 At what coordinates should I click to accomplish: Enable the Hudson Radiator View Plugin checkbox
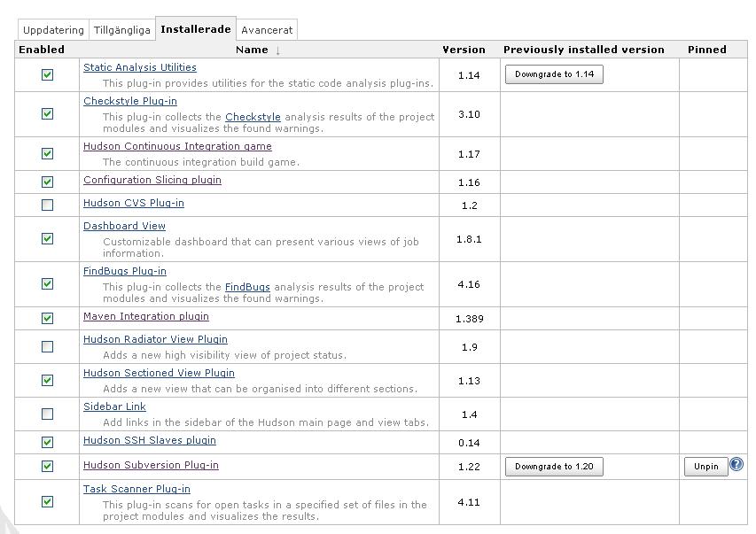pyautogui.click(x=48, y=346)
